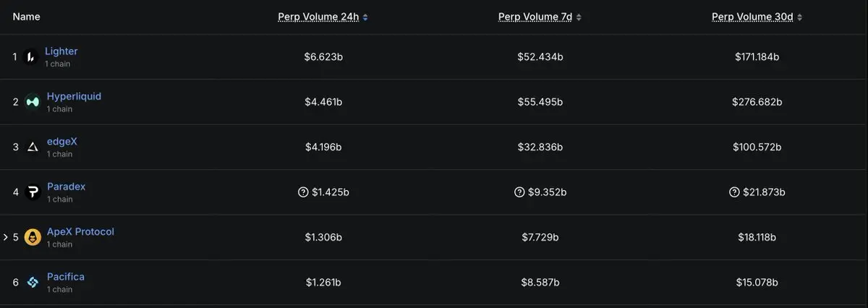The width and height of the screenshot is (868, 308).
Task: Click the Lighter protocol logo icon
Action: click(30, 57)
